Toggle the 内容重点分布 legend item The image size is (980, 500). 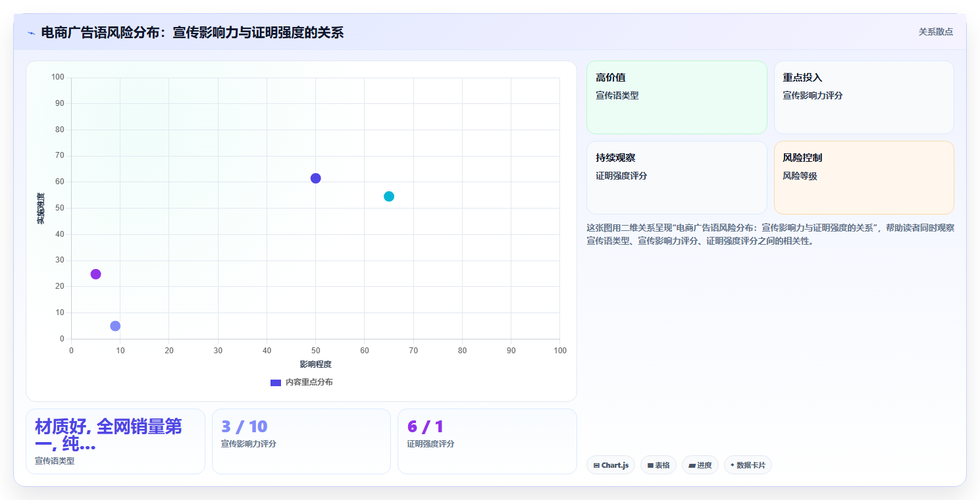(301, 382)
